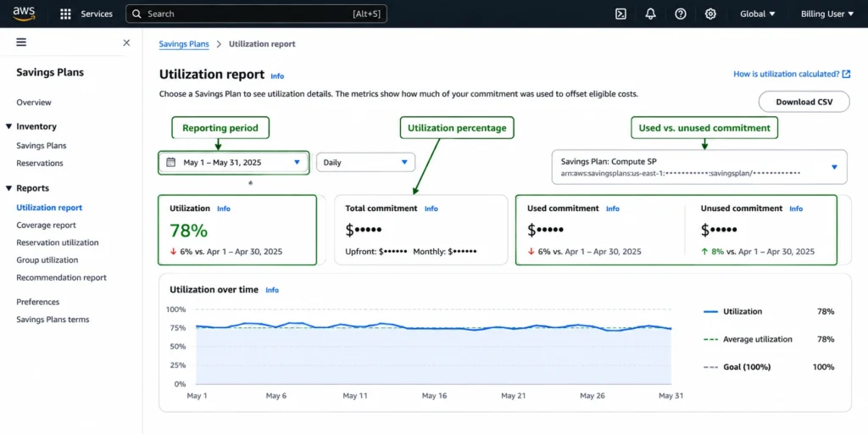Open Coverage report
The width and height of the screenshot is (868, 434).
point(47,225)
